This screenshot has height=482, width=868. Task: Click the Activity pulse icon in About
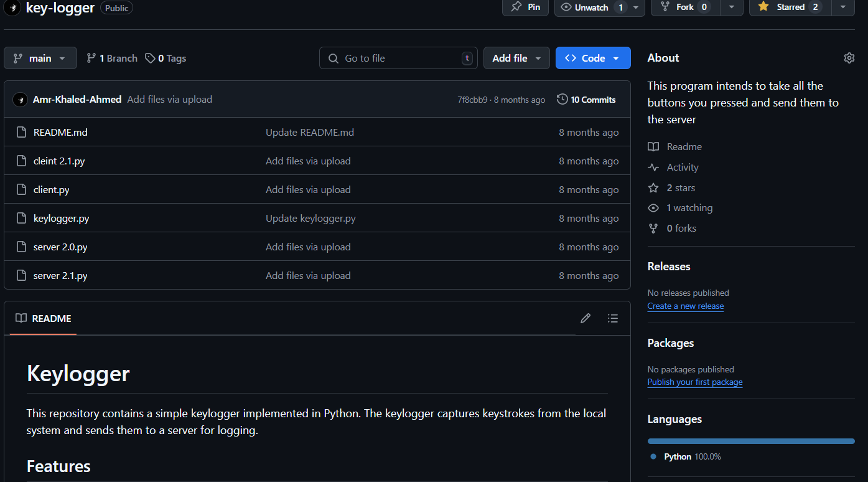(653, 168)
